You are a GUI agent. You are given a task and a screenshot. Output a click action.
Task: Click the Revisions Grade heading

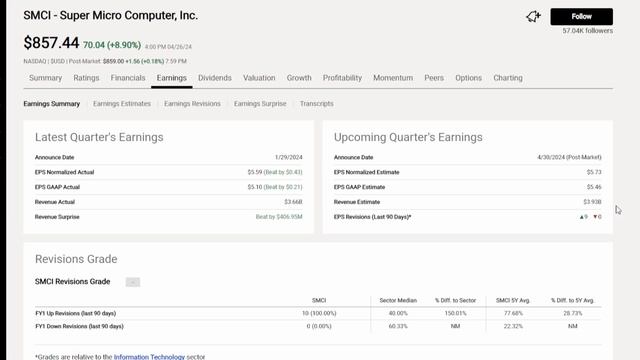[x=76, y=259]
